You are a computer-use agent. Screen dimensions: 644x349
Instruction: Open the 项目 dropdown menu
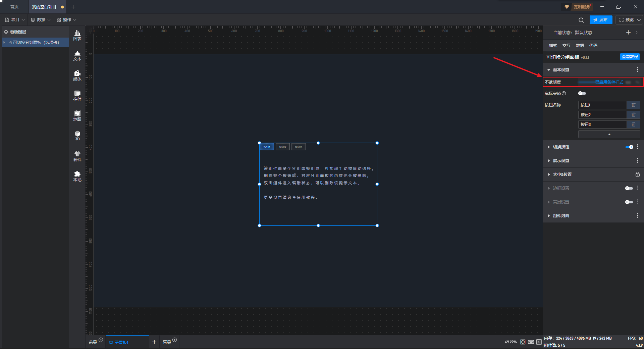coord(15,20)
